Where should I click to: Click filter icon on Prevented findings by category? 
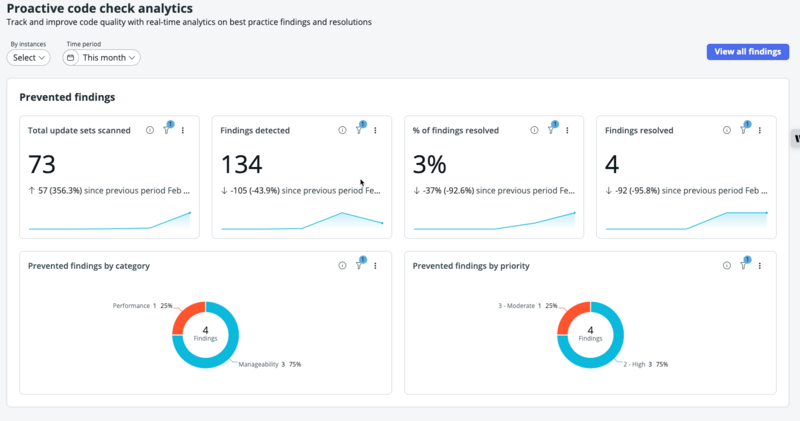(x=359, y=265)
